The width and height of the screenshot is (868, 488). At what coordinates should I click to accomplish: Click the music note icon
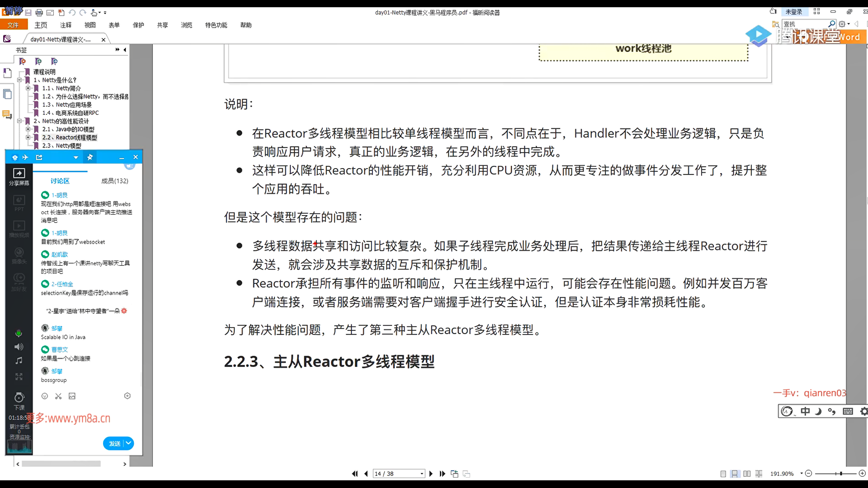(19, 361)
